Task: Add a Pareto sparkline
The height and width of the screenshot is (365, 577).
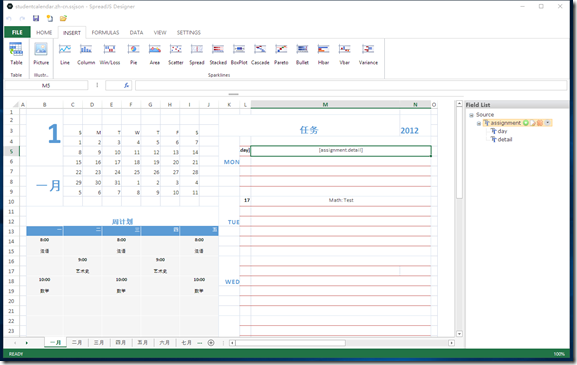Action: 281,54
